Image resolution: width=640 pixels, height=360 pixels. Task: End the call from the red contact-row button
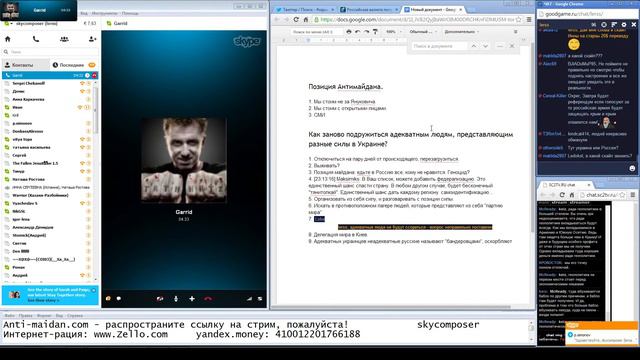94,76
